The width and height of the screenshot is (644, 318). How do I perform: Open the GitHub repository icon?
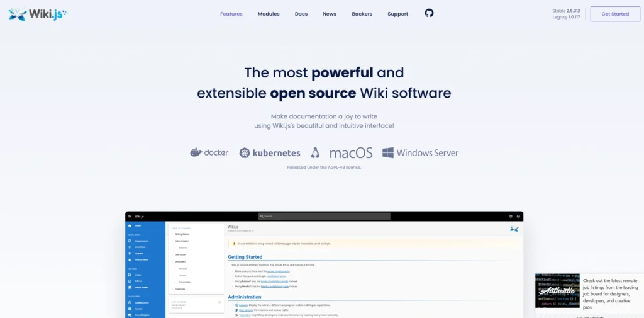[429, 13]
